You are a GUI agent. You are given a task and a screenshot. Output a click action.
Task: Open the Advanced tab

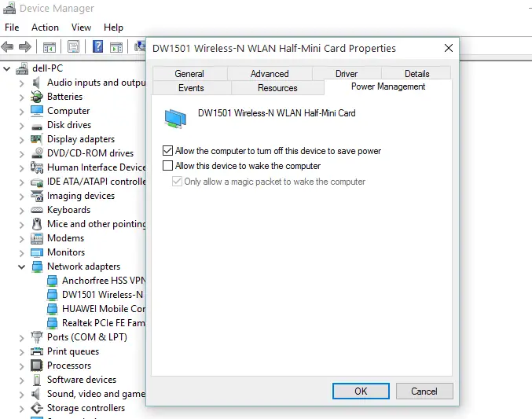tap(270, 73)
